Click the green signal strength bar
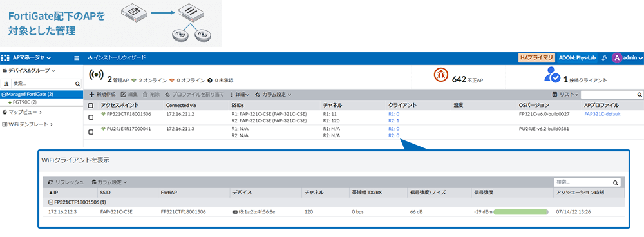Viewport: 644px width, 237px height. pyautogui.click(x=521, y=212)
